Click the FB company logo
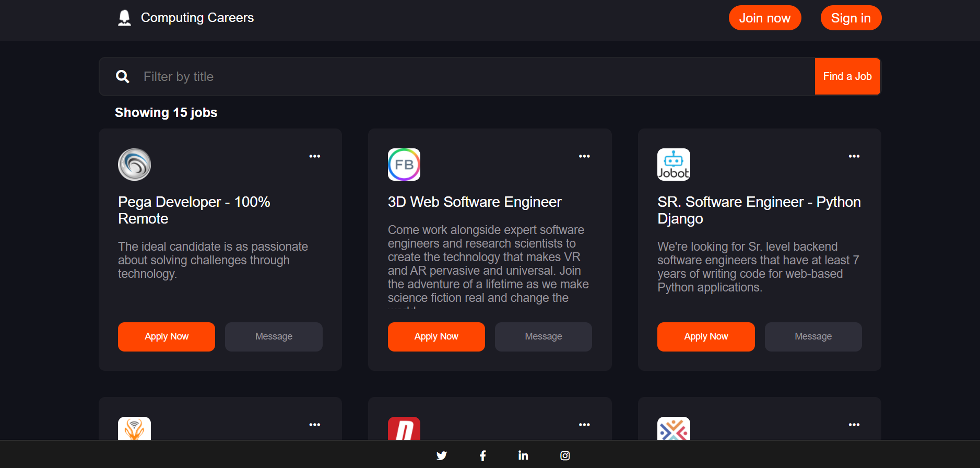Image resolution: width=980 pixels, height=468 pixels. point(404,165)
